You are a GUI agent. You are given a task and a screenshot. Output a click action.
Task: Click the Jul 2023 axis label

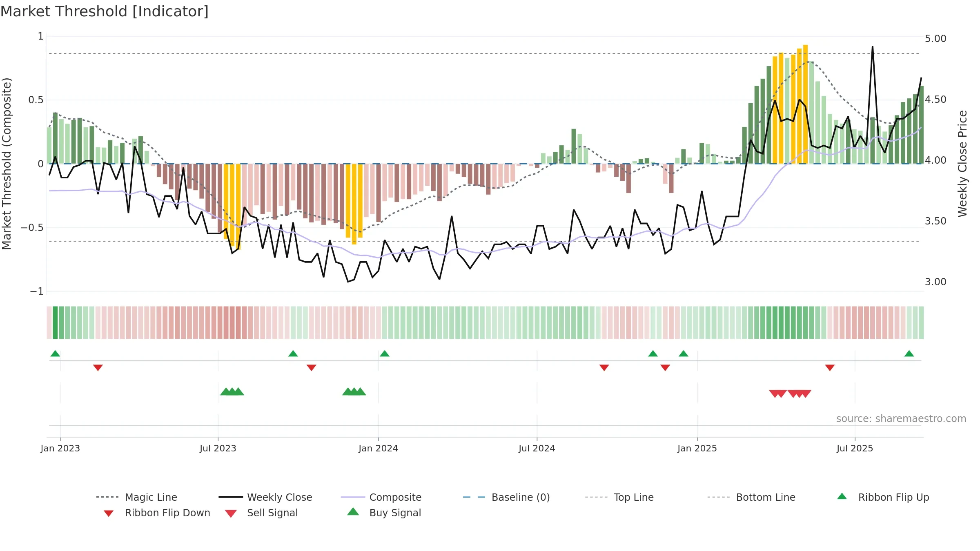coord(218,448)
